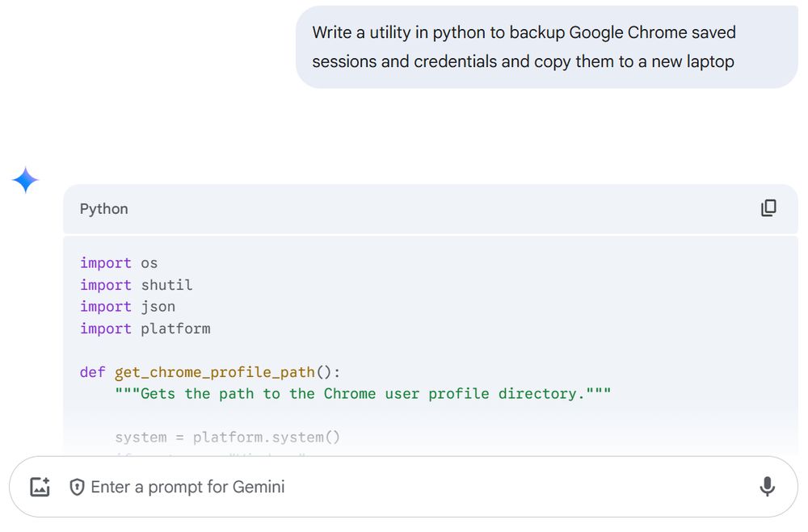
Task: Click the 'system = platform.system()' line
Action: 227,438
